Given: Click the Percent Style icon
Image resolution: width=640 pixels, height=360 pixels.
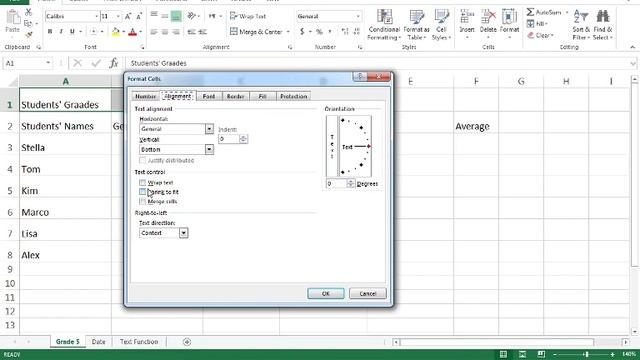Looking at the screenshot, I should pos(319,31).
